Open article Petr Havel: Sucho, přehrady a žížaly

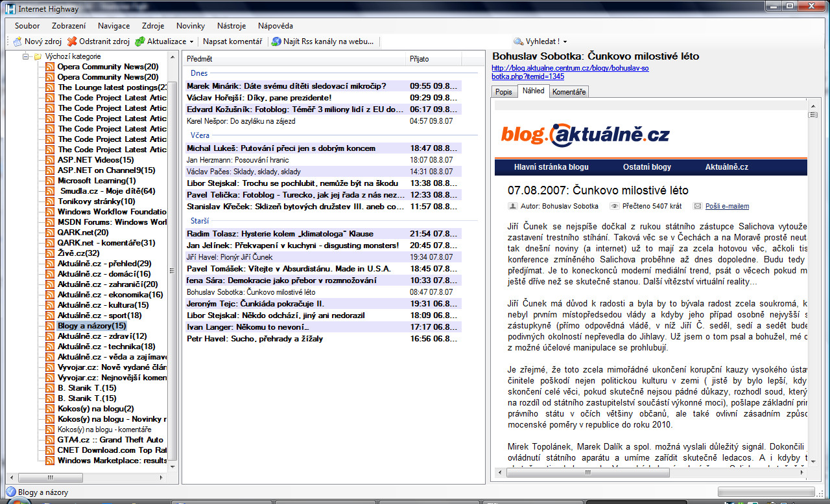tap(323, 339)
